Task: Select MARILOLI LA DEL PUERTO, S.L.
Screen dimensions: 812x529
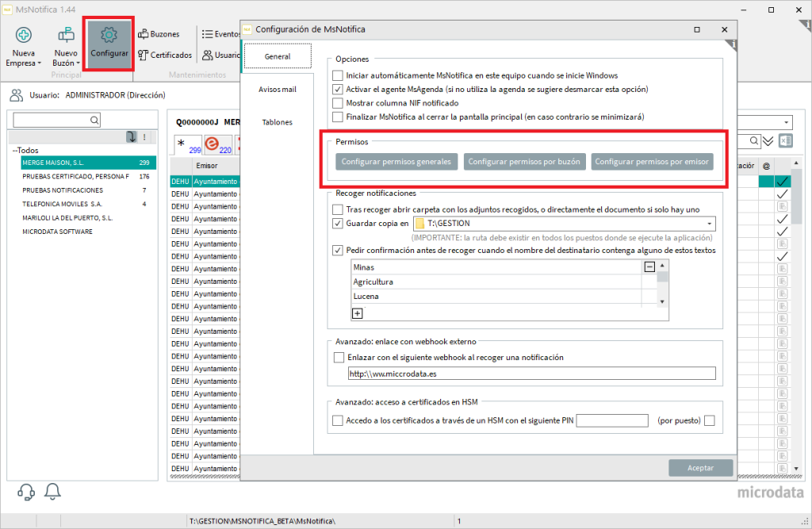Action: (x=88, y=217)
